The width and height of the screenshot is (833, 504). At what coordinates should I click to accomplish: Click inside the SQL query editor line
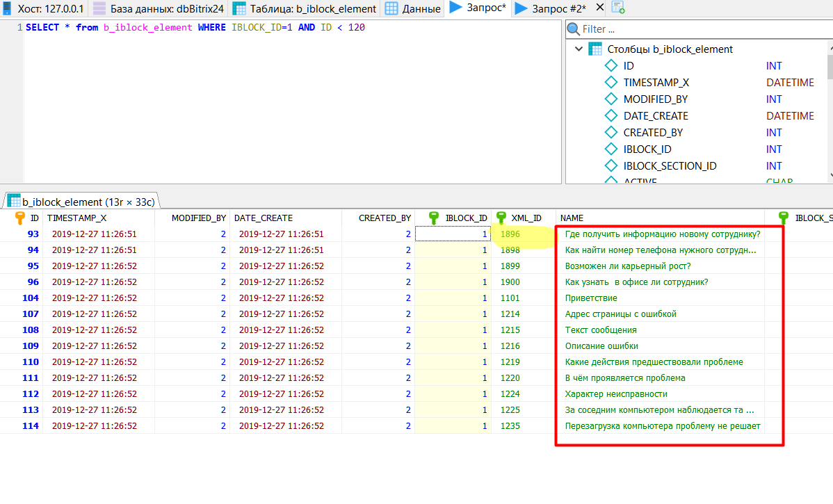(195, 28)
